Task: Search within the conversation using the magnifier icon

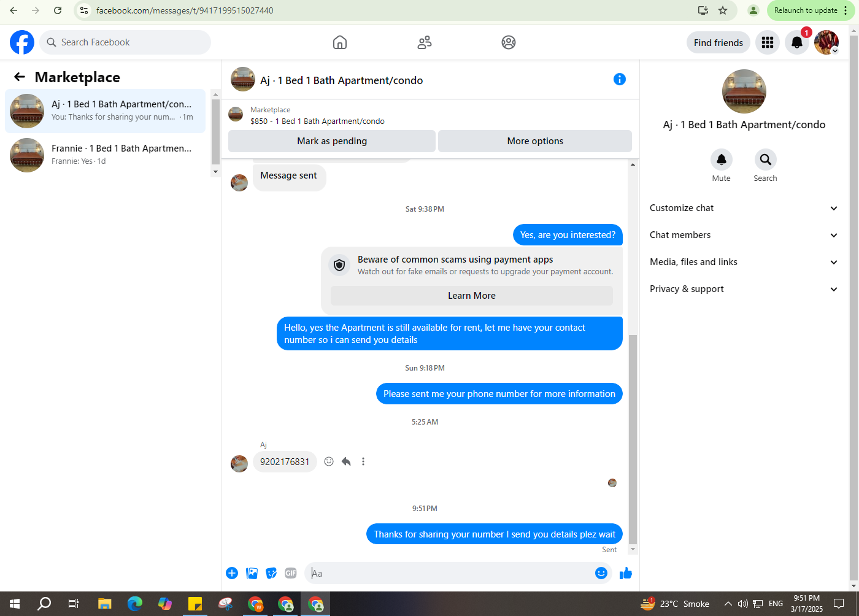Action: (x=766, y=160)
